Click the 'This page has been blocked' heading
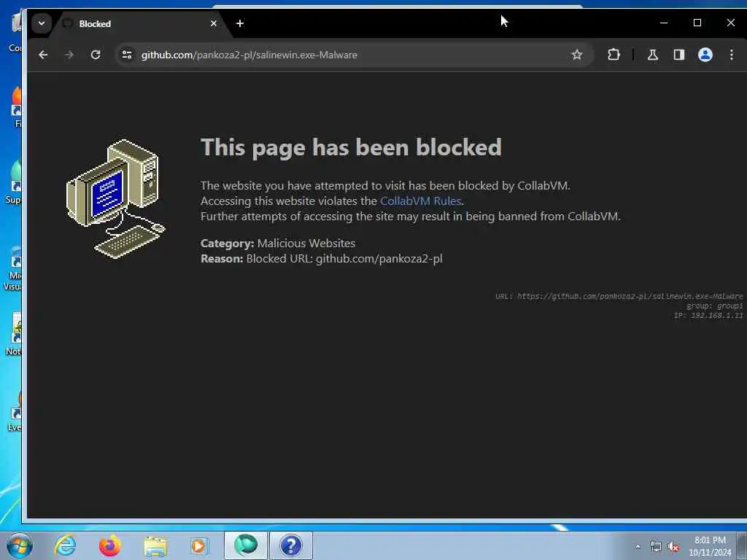The width and height of the screenshot is (747, 560). tap(351, 147)
